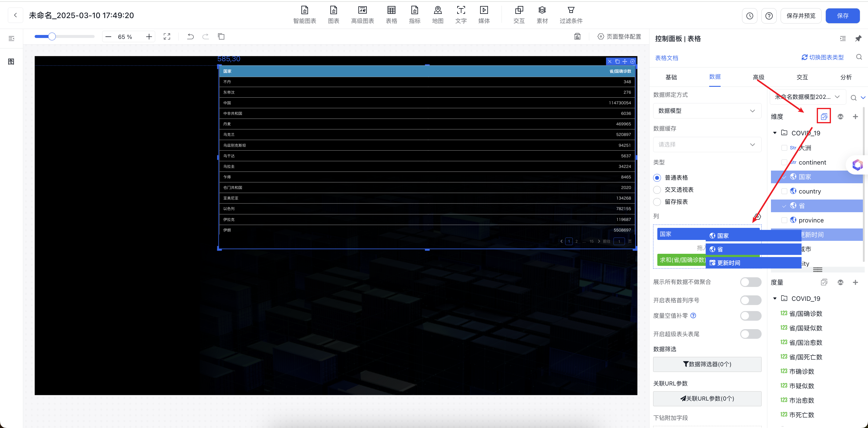The height and width of the screenshot is (428, 868).
Task: Select the 省/国确诊数 measure field
Action: point(805,314)
